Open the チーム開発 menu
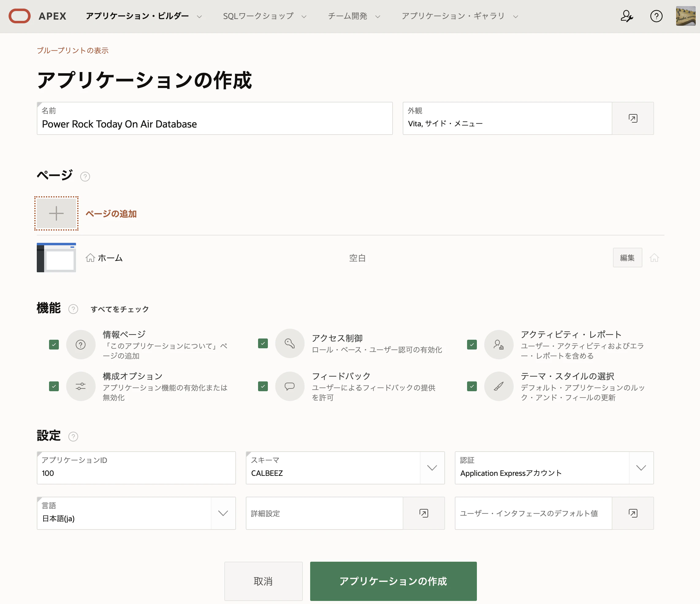700x604 pixels. click(347, 16)
